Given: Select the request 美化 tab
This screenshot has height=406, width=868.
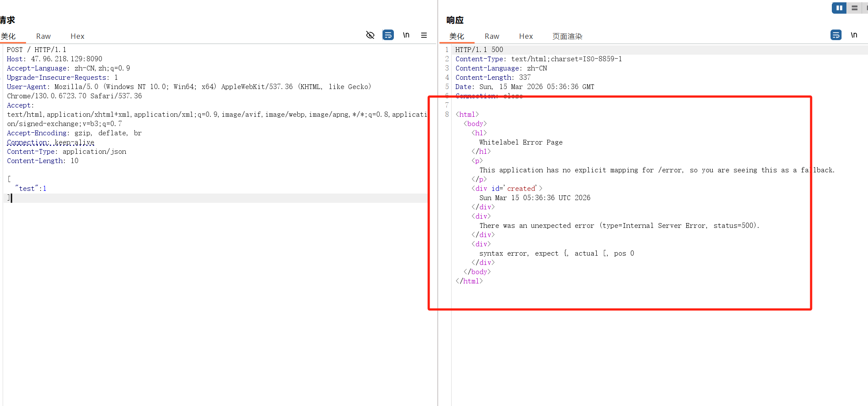Looking at the screenshot, I should (8, 36).
